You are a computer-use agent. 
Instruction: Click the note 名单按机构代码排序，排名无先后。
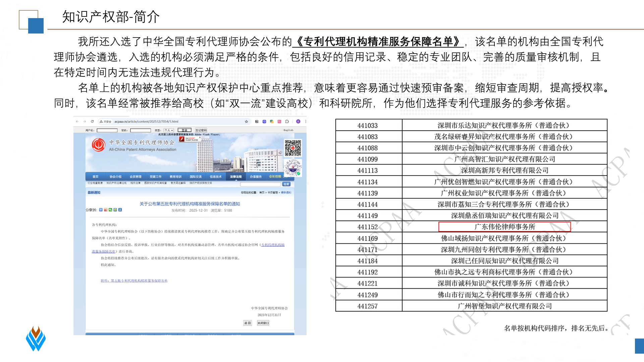coord(557,328)
